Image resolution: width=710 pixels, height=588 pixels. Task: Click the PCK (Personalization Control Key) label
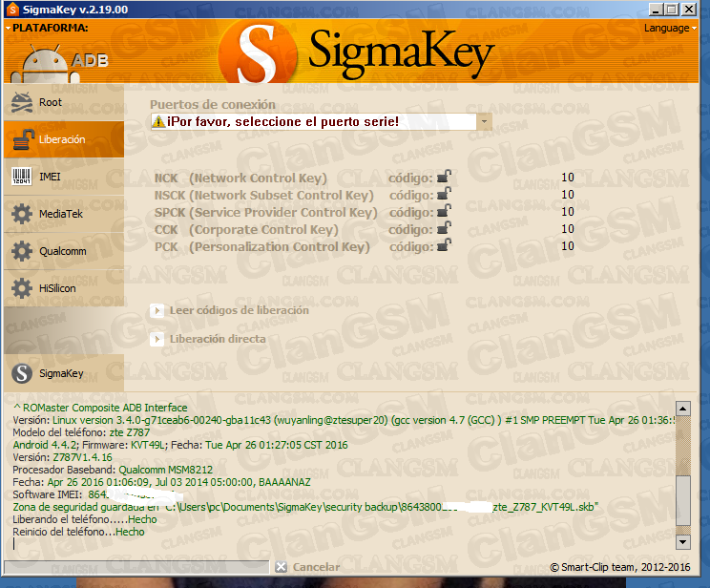point(262,247)
